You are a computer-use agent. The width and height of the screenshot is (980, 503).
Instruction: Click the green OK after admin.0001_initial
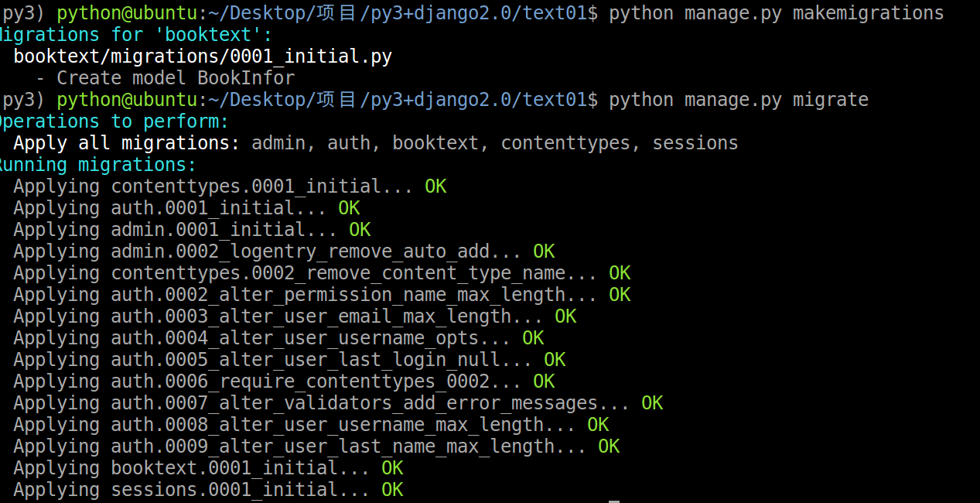[x=360, y=230]
